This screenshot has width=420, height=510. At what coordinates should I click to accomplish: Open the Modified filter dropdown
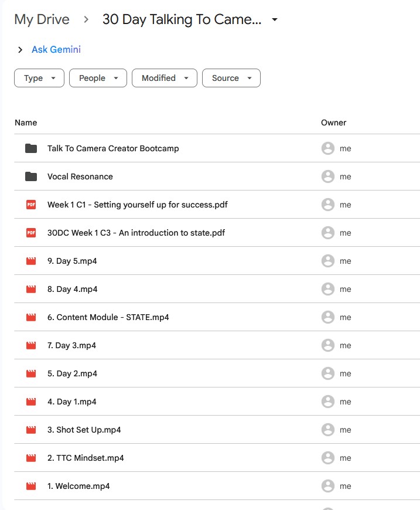165,78
